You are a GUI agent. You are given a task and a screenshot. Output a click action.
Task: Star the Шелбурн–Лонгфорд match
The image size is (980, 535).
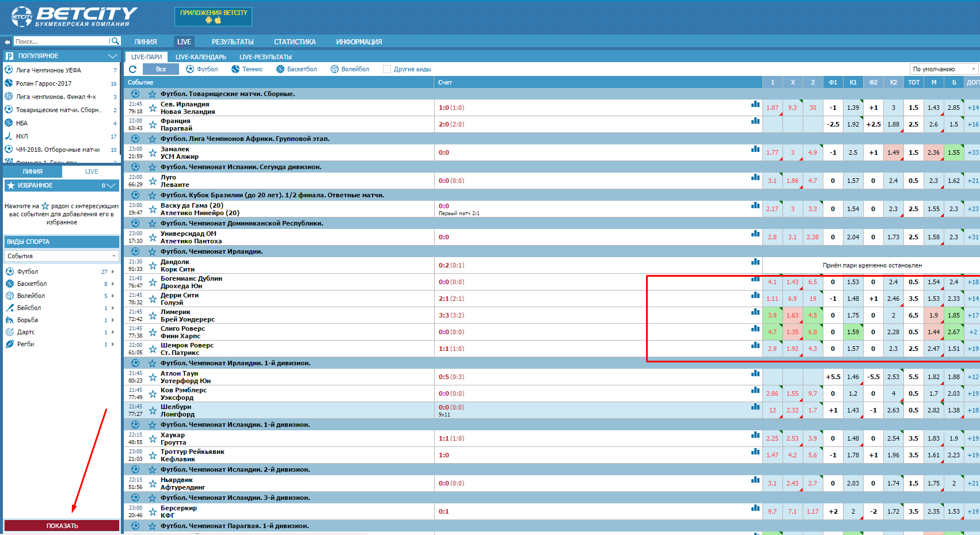pos(153,410)
